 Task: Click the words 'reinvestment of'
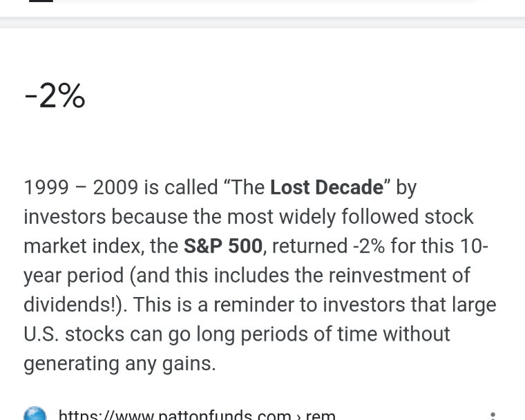(x=399, y=276)
